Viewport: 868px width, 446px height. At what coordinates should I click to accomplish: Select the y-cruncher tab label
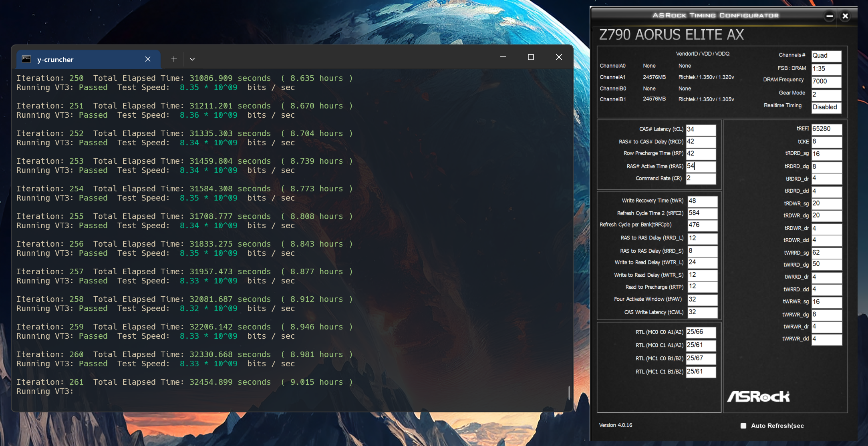tap(55, 60)
